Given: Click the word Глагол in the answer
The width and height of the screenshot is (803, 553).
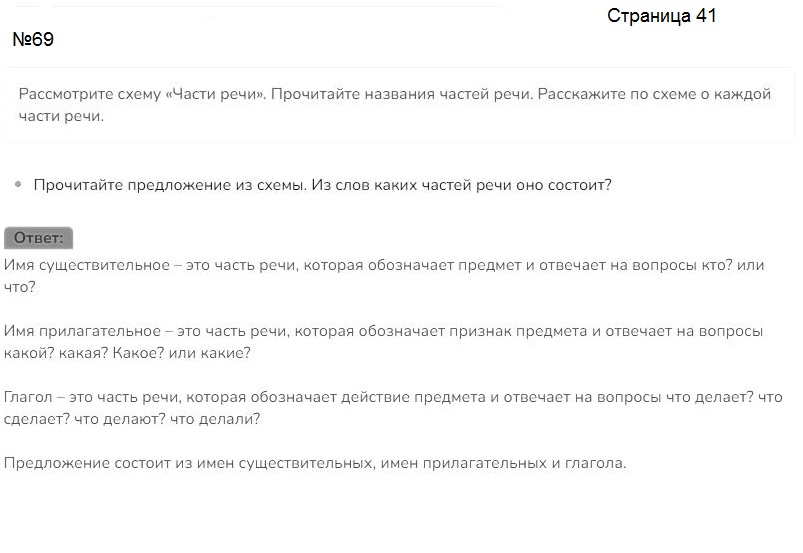Looking at the screenshot, I should point(28,397).
